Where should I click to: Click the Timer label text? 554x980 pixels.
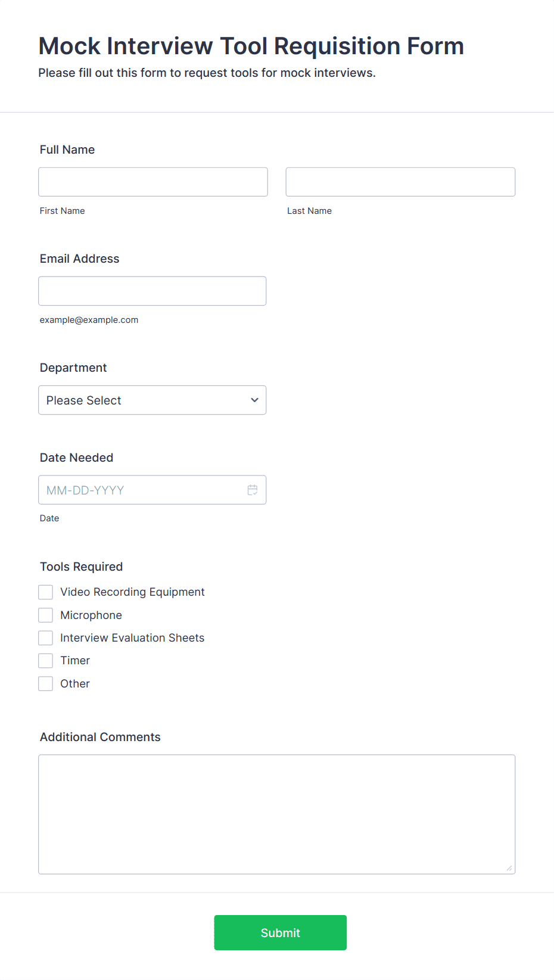[75, 660]
